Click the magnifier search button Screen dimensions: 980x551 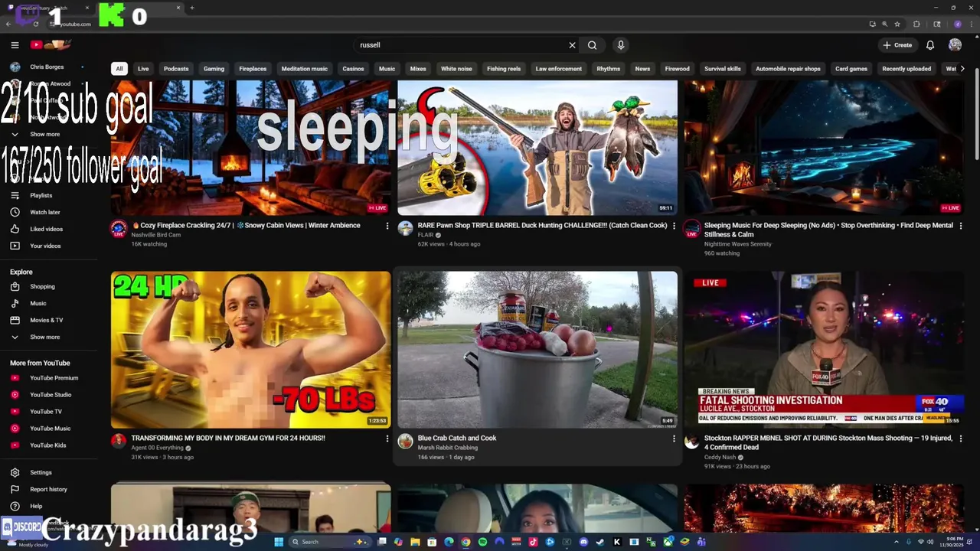(592, 45)
